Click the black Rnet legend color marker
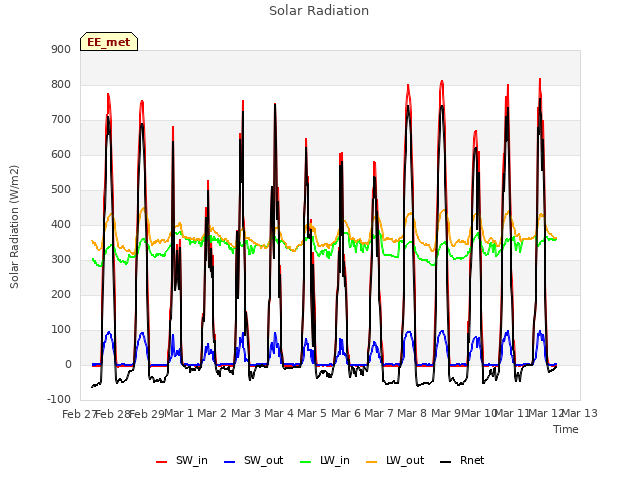 click(446, 462)
